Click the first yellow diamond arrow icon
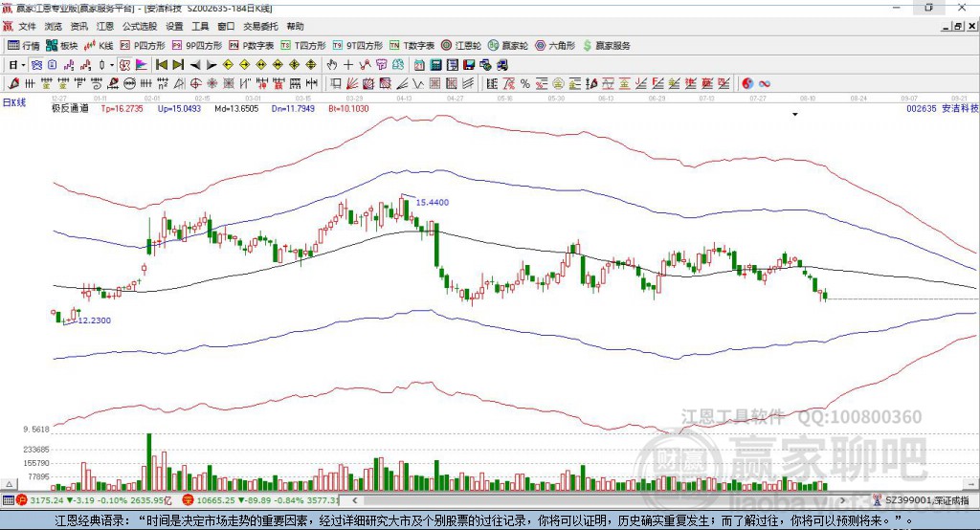Viewport: 980px width, 530px height. tap(228, 65)
